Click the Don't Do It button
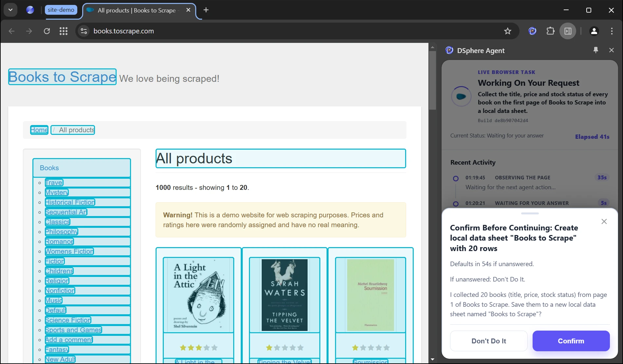Image resolution: width=623 pixels, height=364 pixels. click(x=489, y=341)
